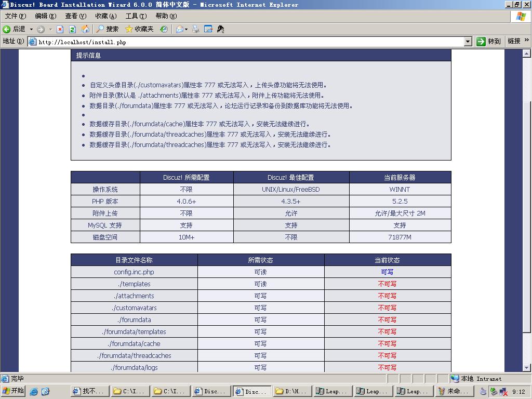Click the Stop loading icon with red X
Screen dimensions: 532x399
[60, 30]
